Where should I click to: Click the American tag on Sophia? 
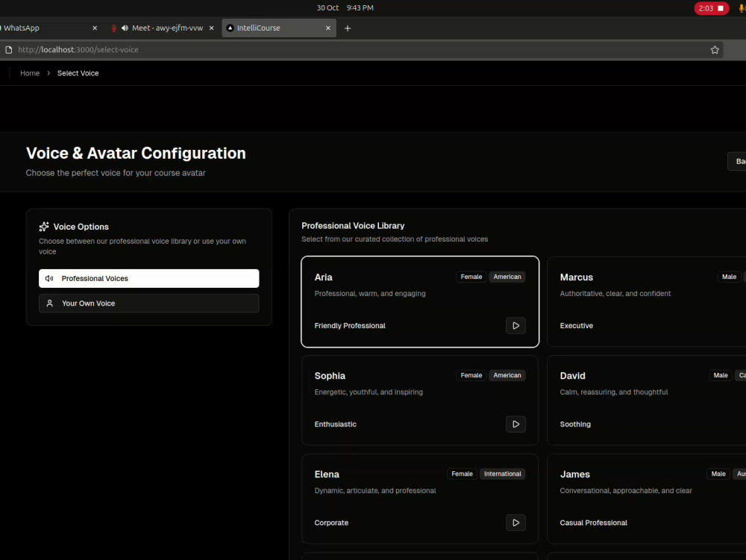507,375
